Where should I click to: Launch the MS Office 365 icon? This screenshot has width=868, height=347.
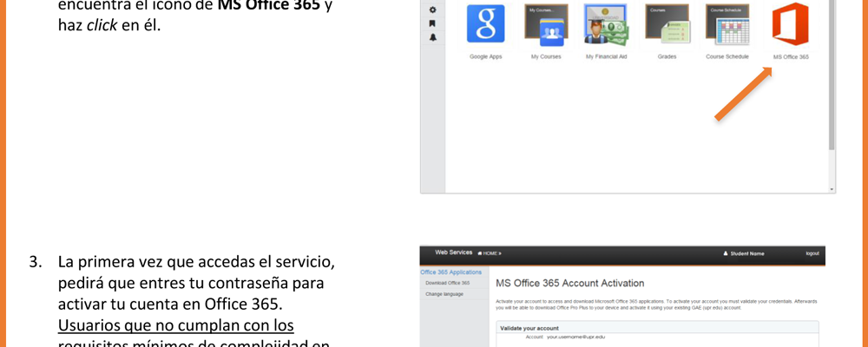click(791, 23)
